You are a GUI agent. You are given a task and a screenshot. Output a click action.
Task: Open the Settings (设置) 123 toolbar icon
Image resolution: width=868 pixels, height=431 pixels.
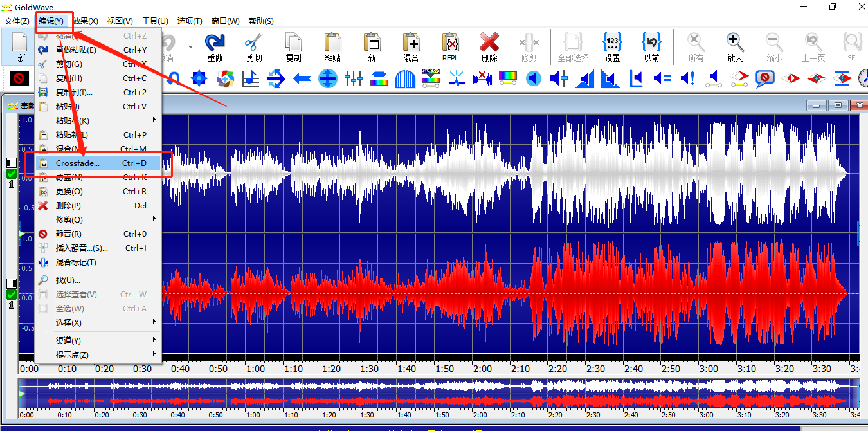pos(612,44)
